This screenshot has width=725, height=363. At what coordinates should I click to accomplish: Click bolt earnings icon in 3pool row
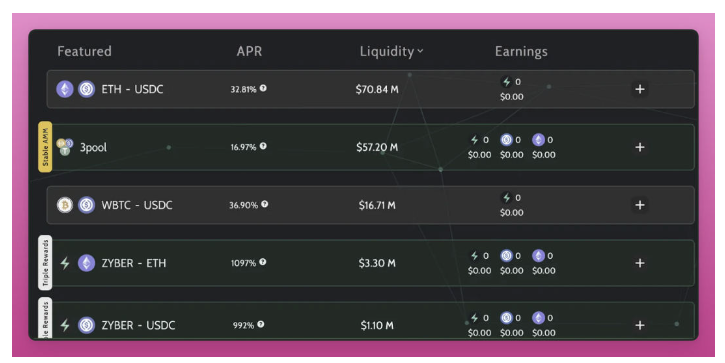(474, 140)
